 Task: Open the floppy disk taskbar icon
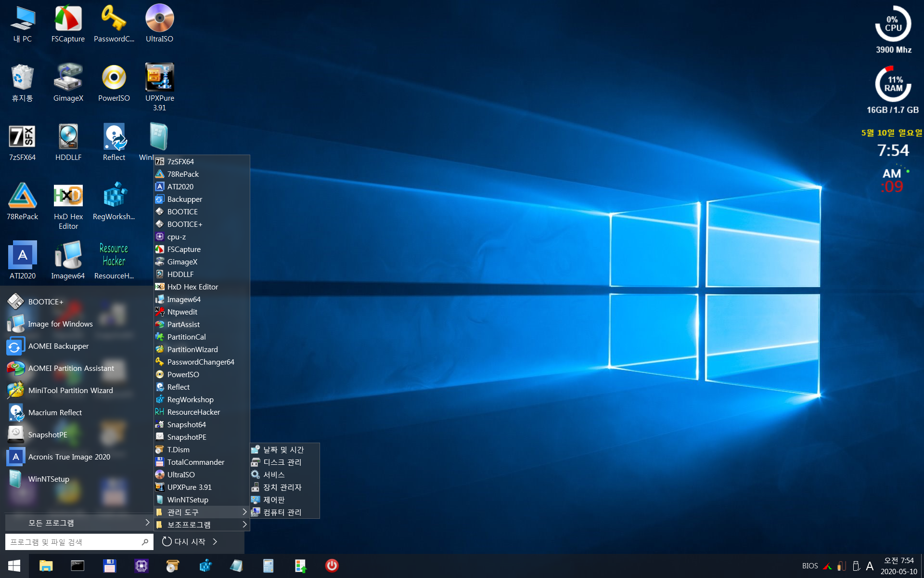[x=109, y=566]
